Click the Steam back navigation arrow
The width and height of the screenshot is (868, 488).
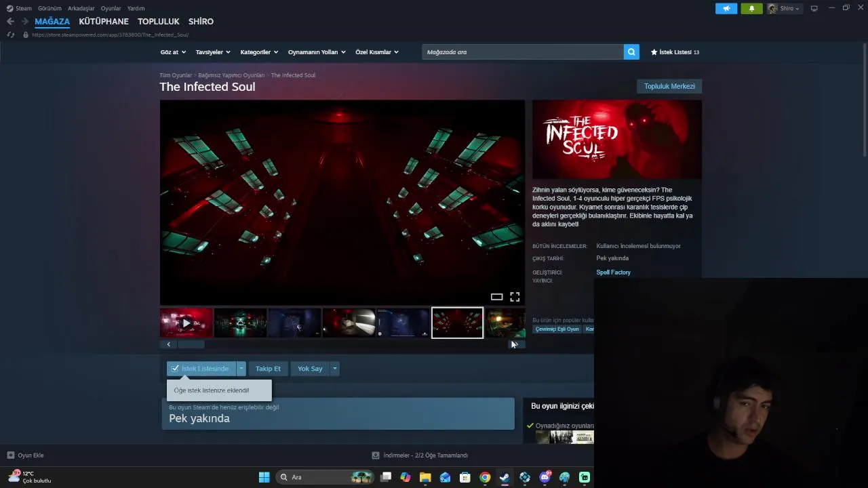pyautogui.click(x=10, y=22)
